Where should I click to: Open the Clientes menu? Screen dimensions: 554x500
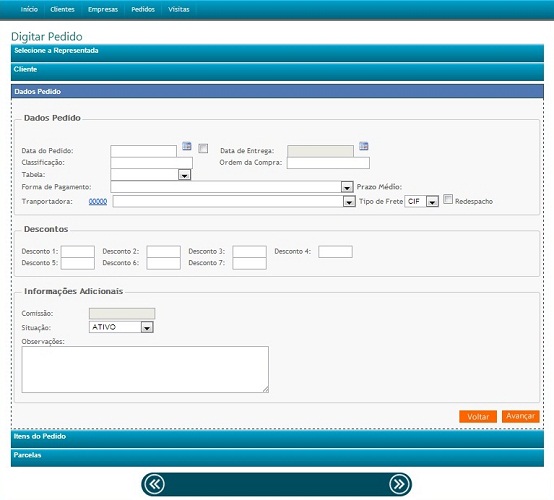tap(62, 10)
